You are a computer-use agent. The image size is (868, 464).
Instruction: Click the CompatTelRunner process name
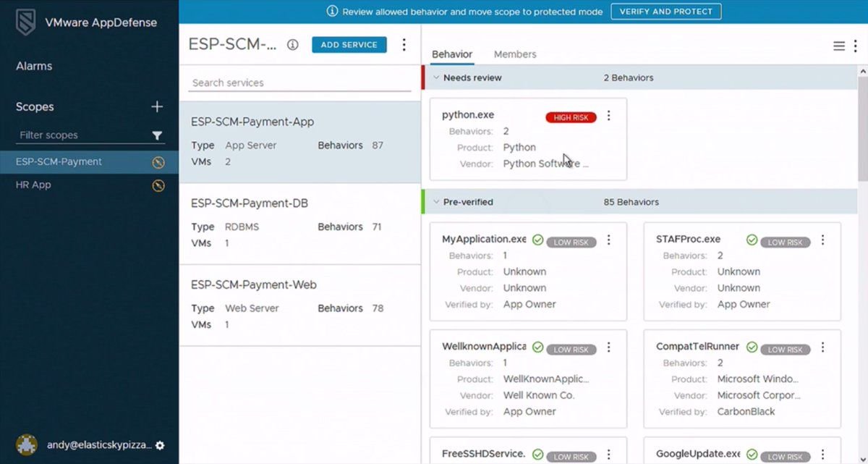(698, 347)
